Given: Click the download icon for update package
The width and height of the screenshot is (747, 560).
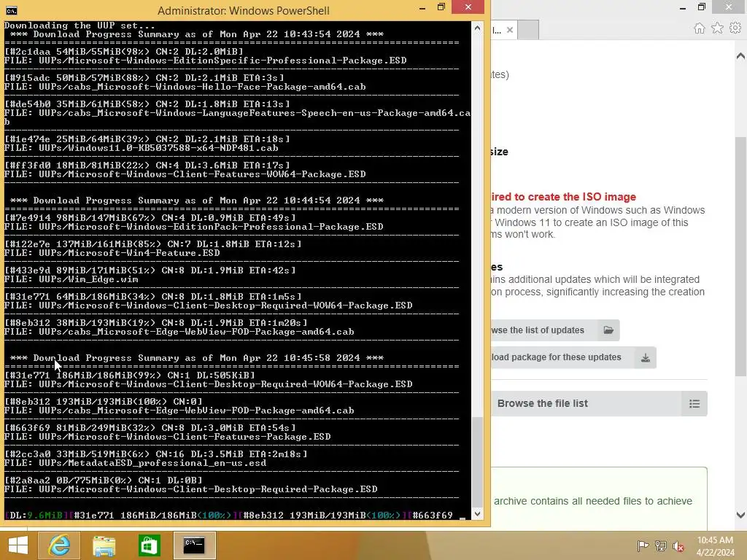Looking at the screenshot, I should pyautogui.click(x=646, y=357).
